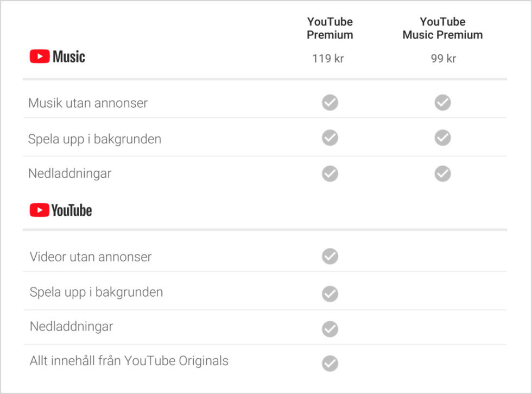Click the Nedladdningar label under Music
Screen dimensions: 532x394
tap(69, 173)
